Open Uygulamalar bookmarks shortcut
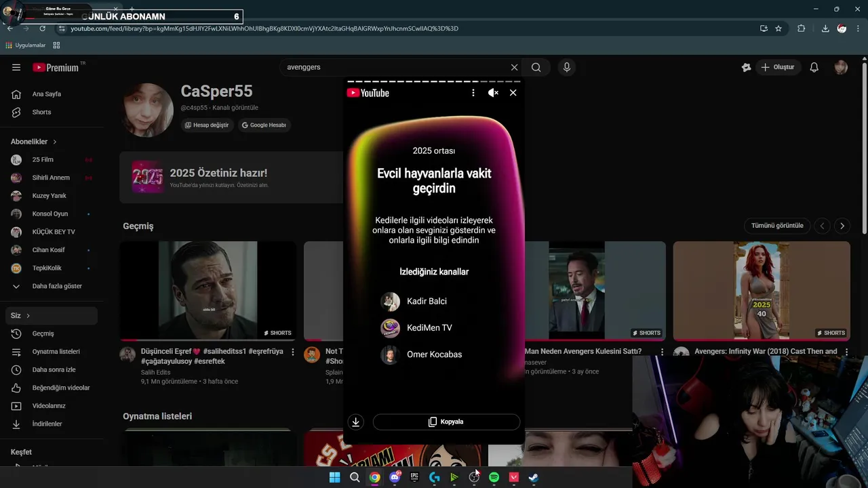Viewport: 868px width, 488px height. tap(26, 45)
